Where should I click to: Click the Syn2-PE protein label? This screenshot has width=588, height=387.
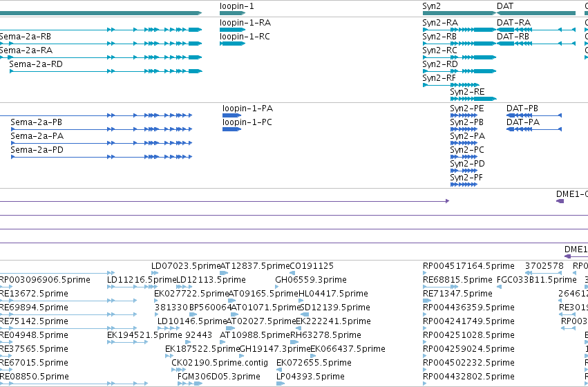[x=467, y=108]
